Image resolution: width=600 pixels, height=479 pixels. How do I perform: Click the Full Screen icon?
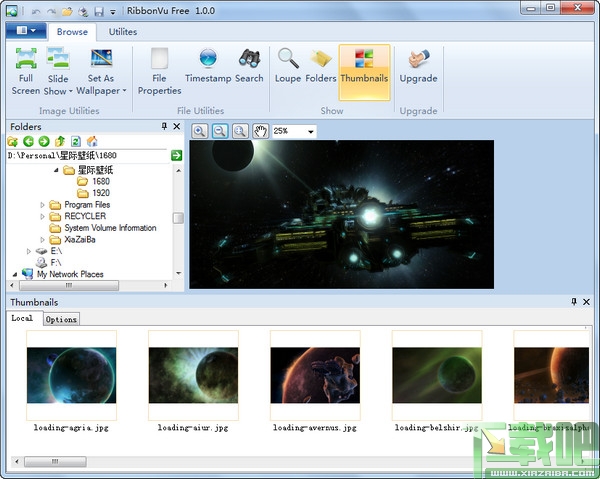click(x=26, y=58)
